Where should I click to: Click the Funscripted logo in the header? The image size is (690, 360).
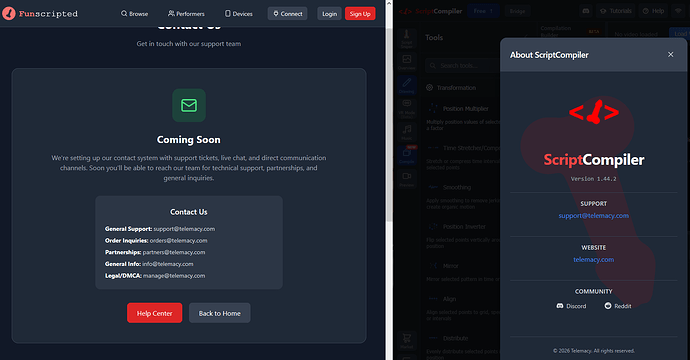(x=40, y=14)
